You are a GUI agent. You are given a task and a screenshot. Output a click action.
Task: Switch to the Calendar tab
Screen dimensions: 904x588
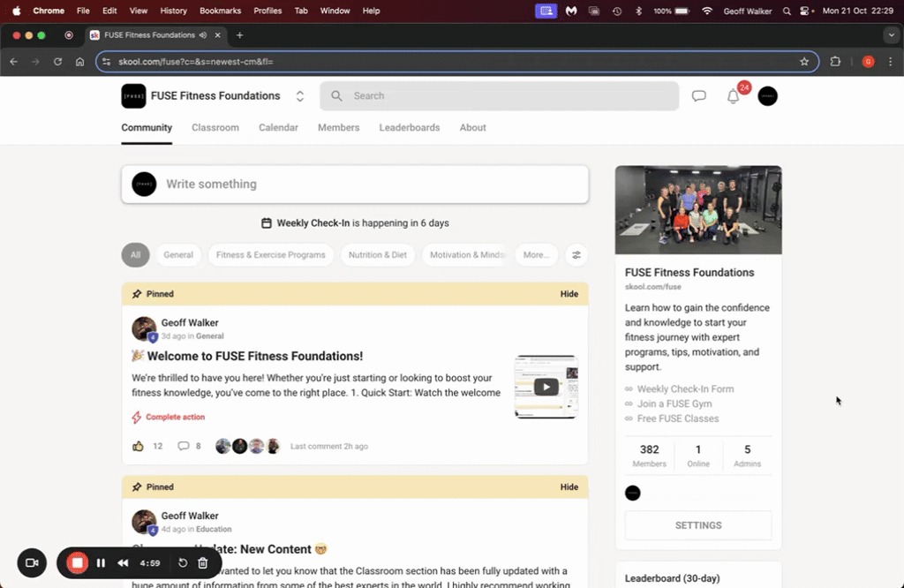tap(278, 127)
